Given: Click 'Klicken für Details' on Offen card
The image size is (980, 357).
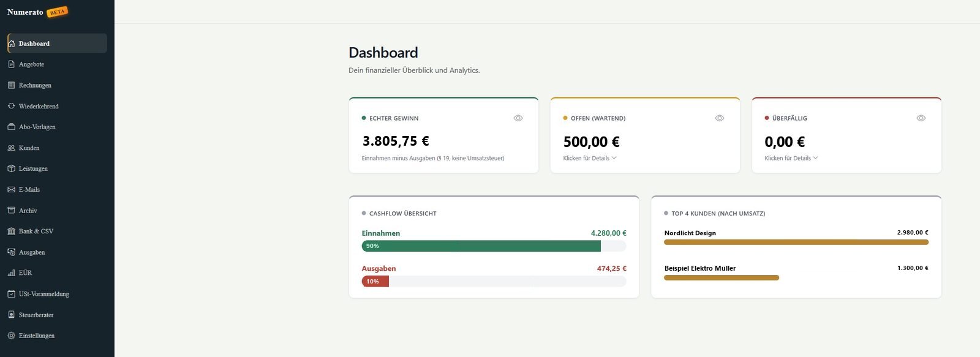Looking at the screenshot, I should point(586,158).
